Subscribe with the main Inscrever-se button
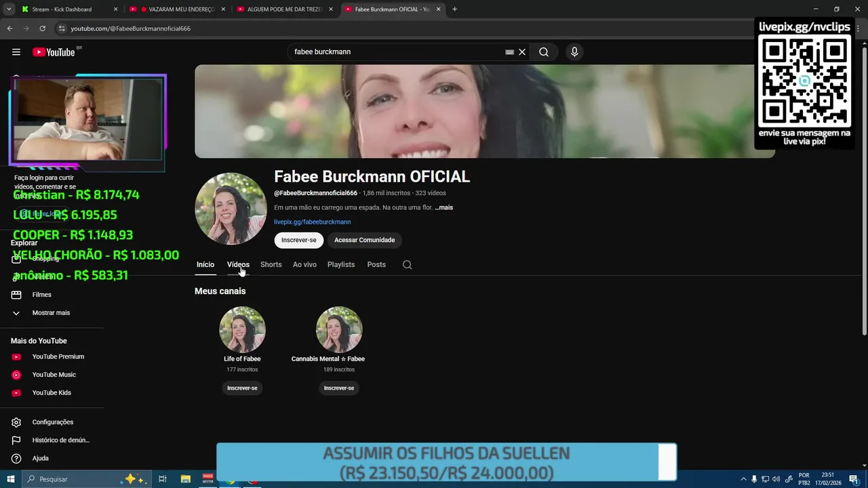This screenshot has height=488, width=868. 299,240
